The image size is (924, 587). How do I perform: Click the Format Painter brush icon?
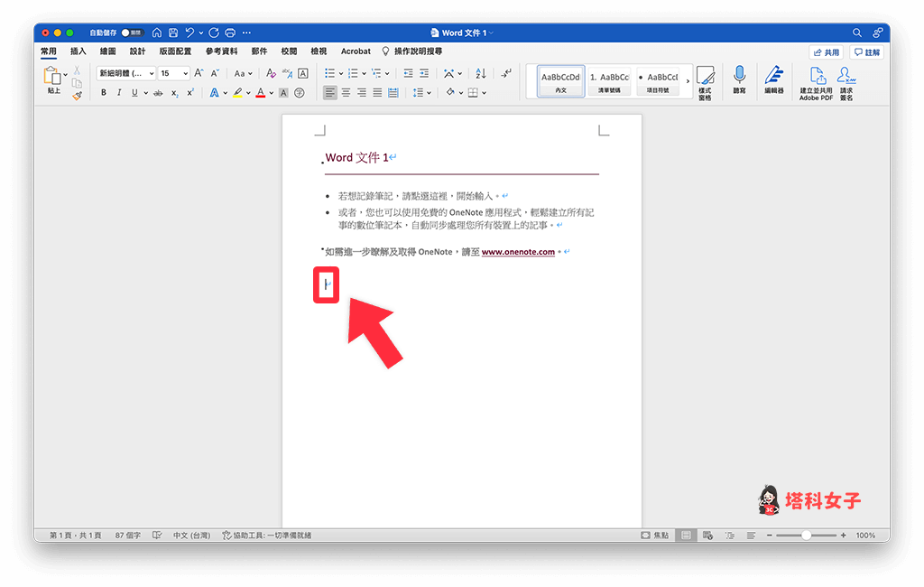pos(78,95)
